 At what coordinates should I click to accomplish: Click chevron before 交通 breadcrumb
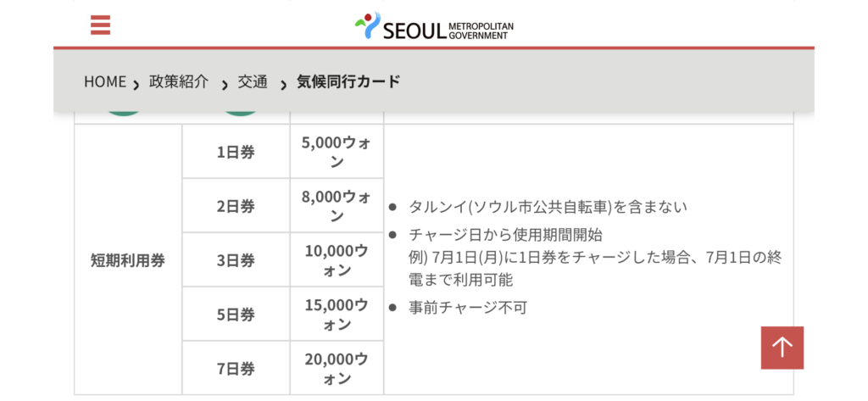225,86
